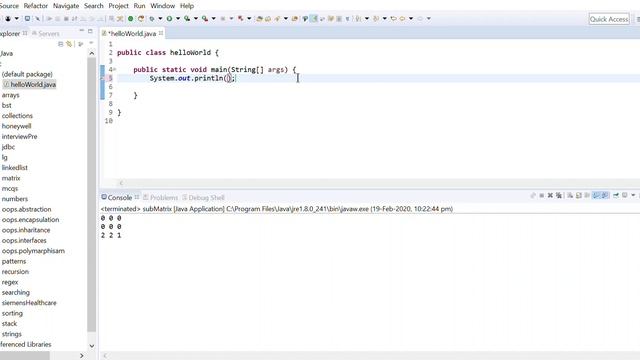The image size is (640, 360).
Task: Select the recursion package
Action: point(15,272)
